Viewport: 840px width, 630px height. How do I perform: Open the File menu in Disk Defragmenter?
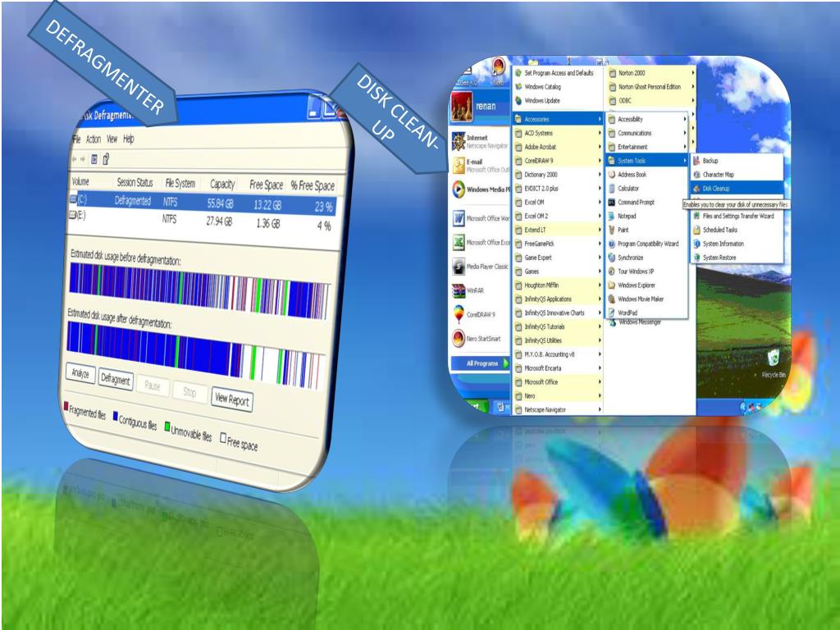[x=76, y=139]
